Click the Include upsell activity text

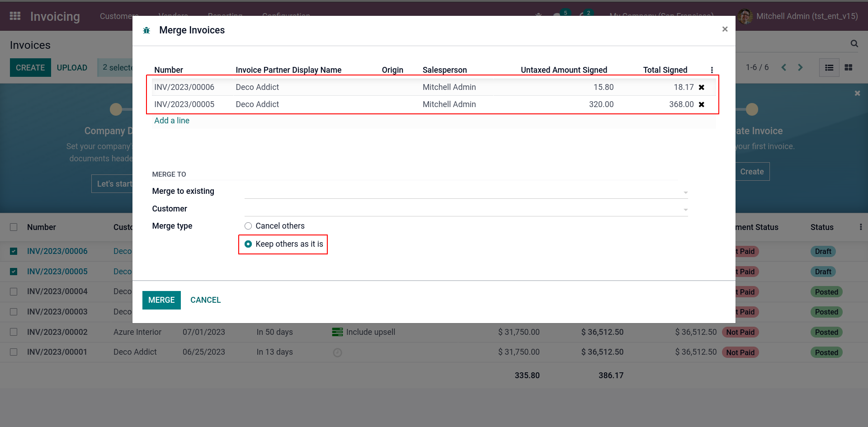click(371, 332)
